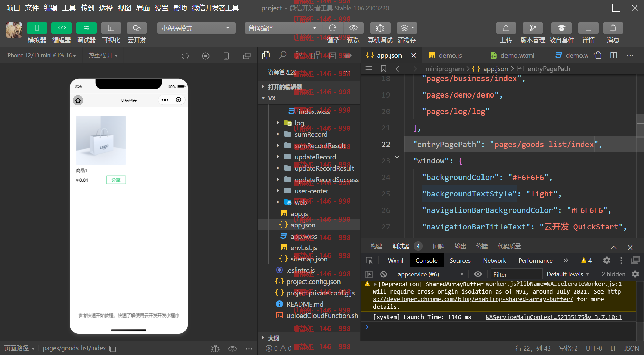This screenshot has height=355, width=644.
Task: Click the bookmark icon in breadcrumb bar
Action: pyautogui.click(x=384, y=69)
